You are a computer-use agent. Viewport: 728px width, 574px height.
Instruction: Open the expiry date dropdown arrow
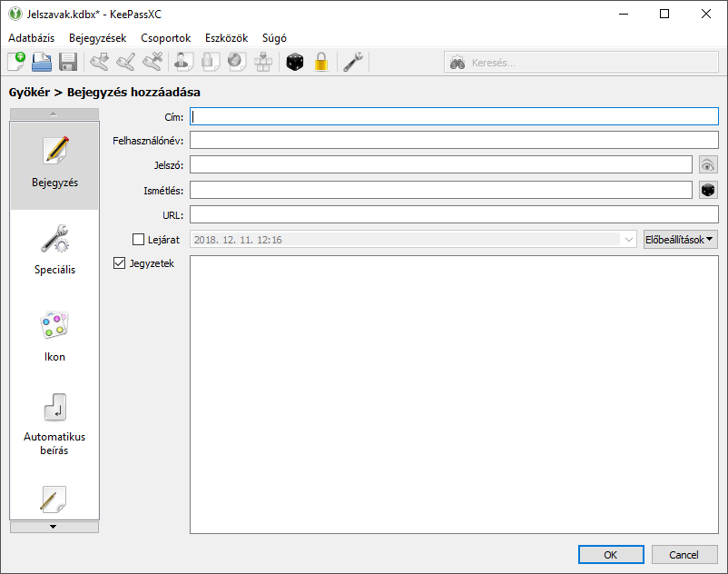pyautogui.click(x=629, y=240)
